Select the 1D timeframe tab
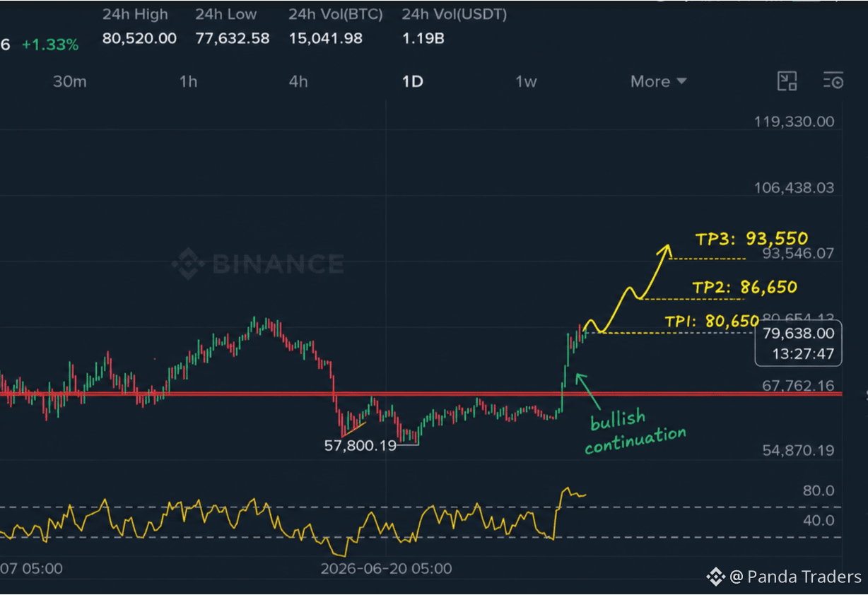Screen dimensions: 868x595 412,81
